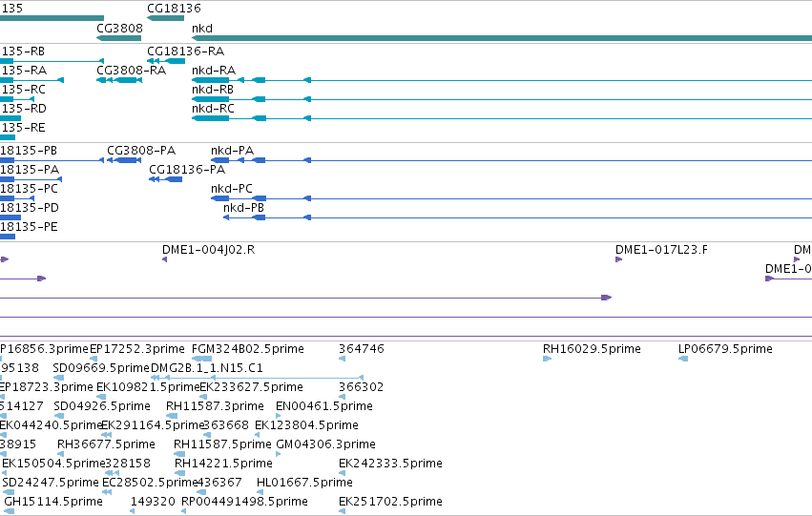Viewport: 812px width, 516px height.
Task: Select the CG3808-PA protein label
Action: pyautogui.click(x=141, y=151)
